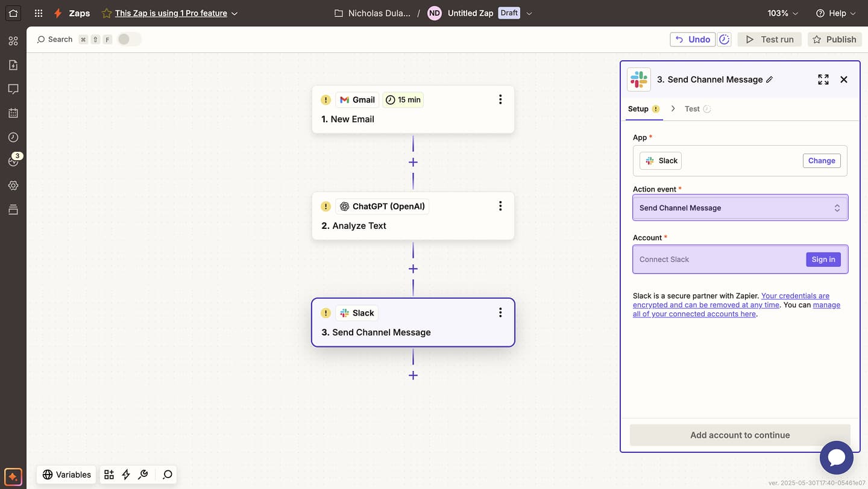Viewport: 868px width, 489px height.
Task: Open the settings gear in sidebar
Action: [x=13, y=185]
